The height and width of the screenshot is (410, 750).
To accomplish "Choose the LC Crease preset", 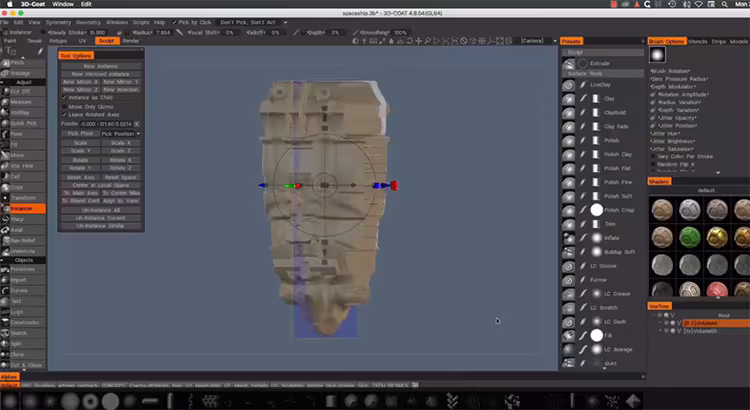I will [x=602, y=294].
